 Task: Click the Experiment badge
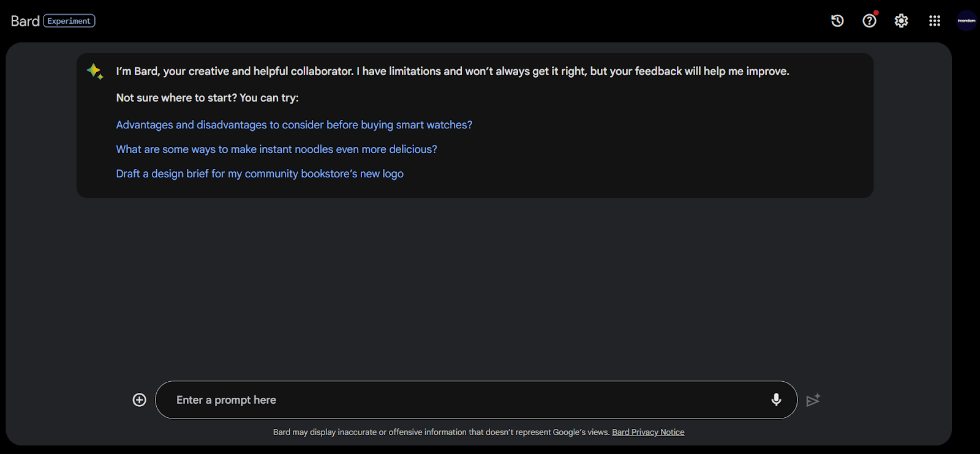pos(69,21)
